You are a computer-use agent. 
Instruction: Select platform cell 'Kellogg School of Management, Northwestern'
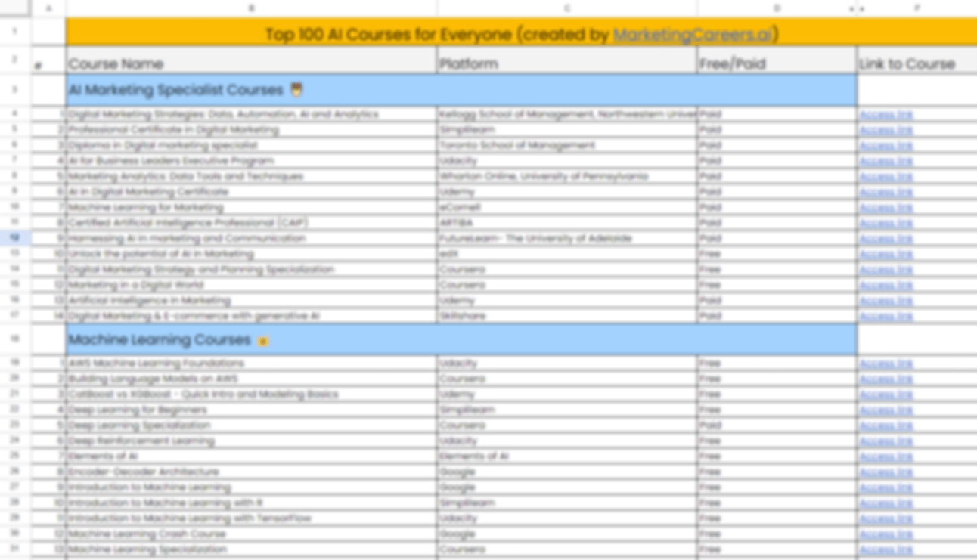pyautogui.click(x=567, y=114)
